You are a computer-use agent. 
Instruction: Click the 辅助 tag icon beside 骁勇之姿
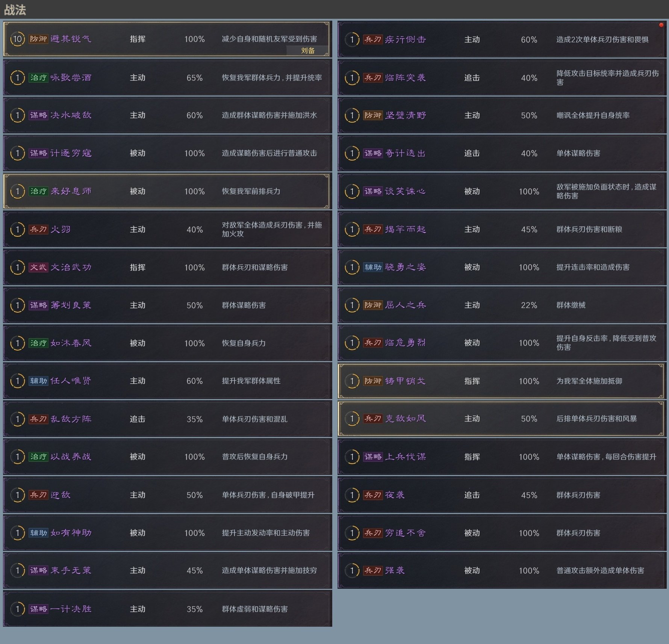(x=373, y=268)
